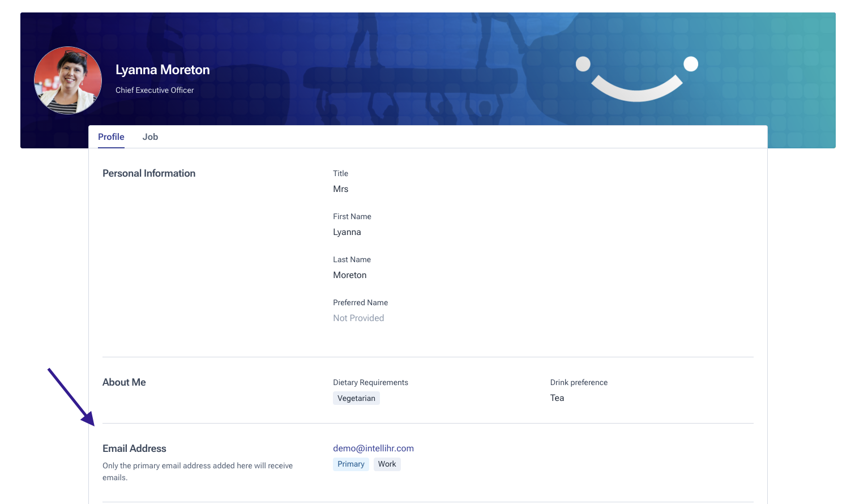855x504 pixels.
Task: Click the last name value Moreton
Action: tap(349, 275)
